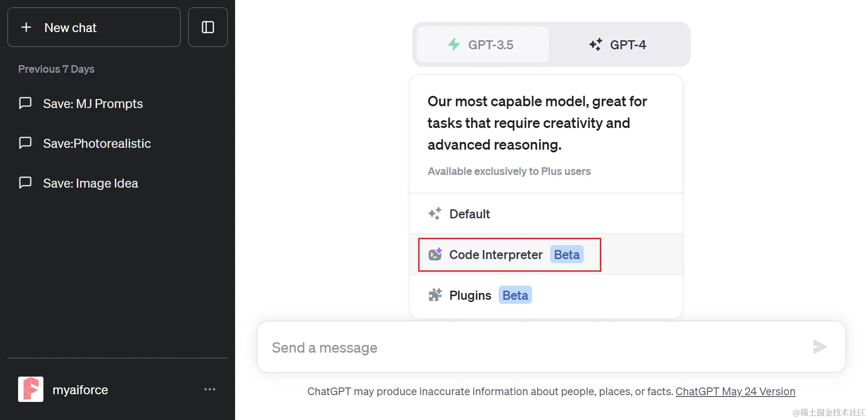Enable Code Interpreter Beta mode

point(496,254)
